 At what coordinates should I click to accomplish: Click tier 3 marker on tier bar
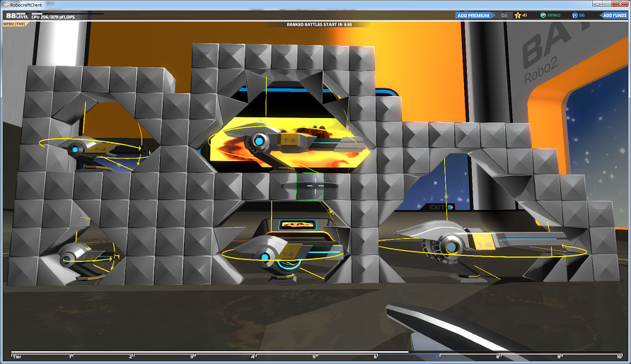pyautogui.click(x=192, y=356)
